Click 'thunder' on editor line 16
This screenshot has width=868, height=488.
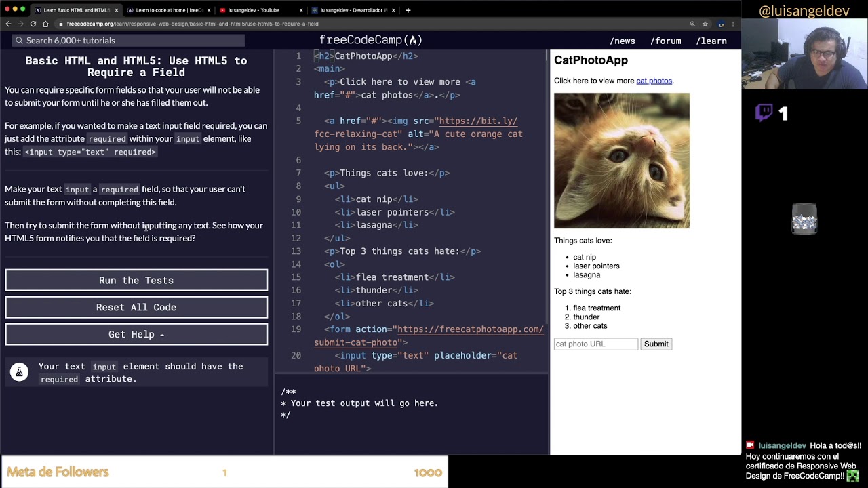click(374, 290)
